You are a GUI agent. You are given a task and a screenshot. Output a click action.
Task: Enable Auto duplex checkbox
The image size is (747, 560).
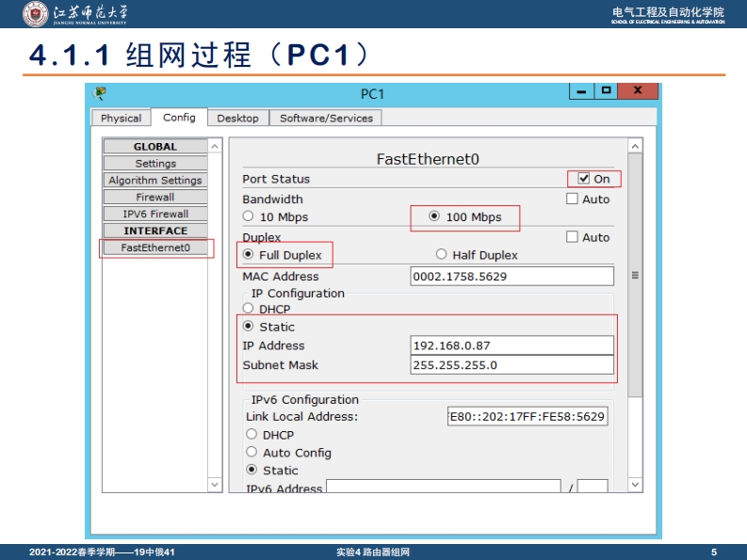[x=572, y=237]
